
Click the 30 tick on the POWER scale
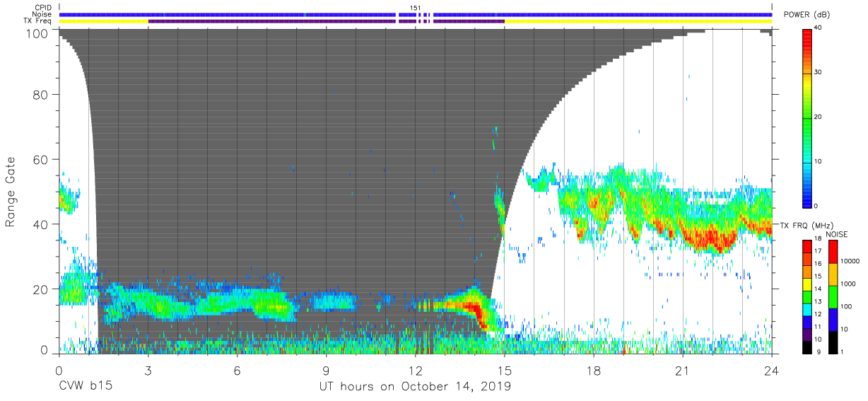(819, 72)
